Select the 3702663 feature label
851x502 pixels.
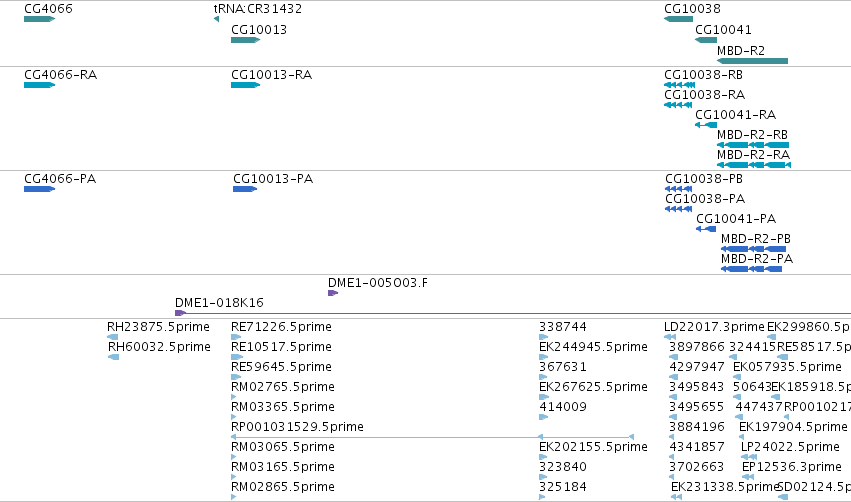[697, 467]
